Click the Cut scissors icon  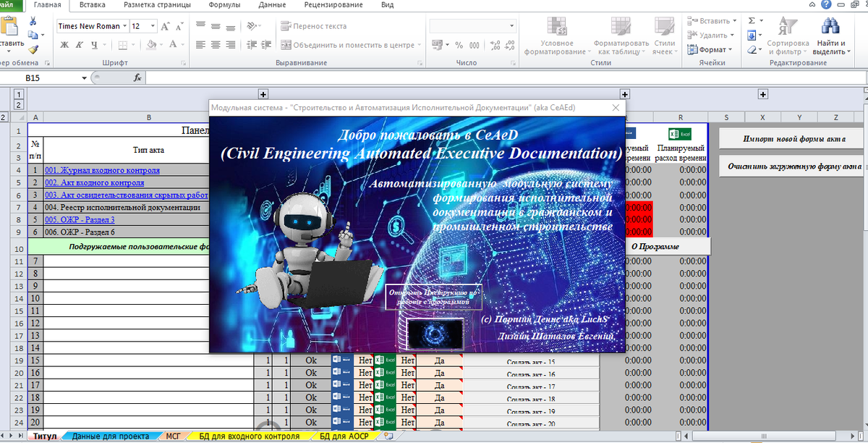33,22
